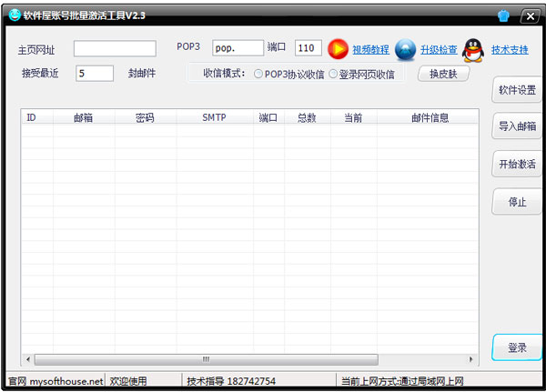Click the 邮箱 column header

[x=84, y=117]
